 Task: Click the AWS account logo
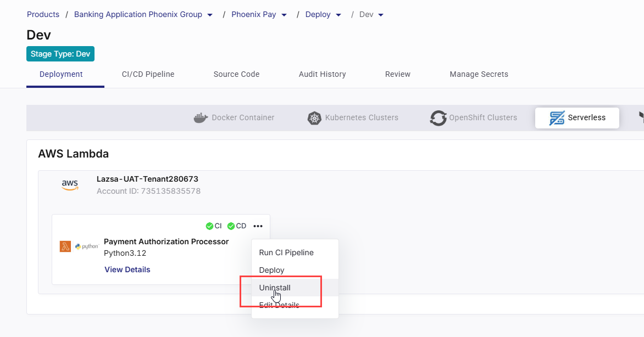tap(70, 184)
